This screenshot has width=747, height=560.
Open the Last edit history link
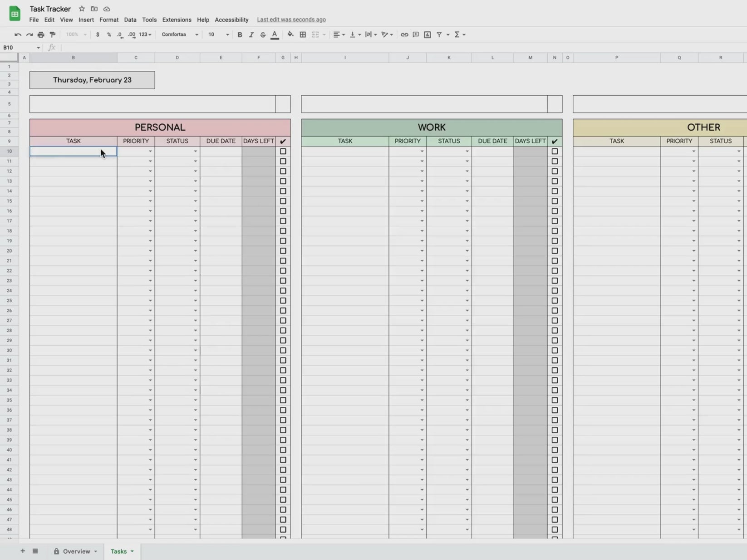click(291, 19)
